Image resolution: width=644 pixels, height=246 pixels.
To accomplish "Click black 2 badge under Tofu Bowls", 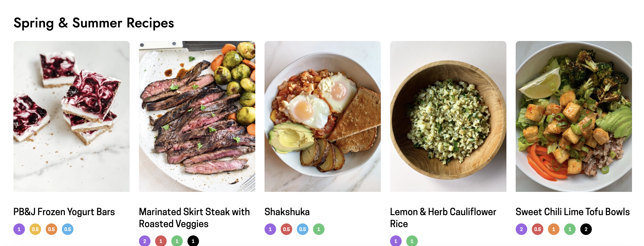I will click(586, 229).
